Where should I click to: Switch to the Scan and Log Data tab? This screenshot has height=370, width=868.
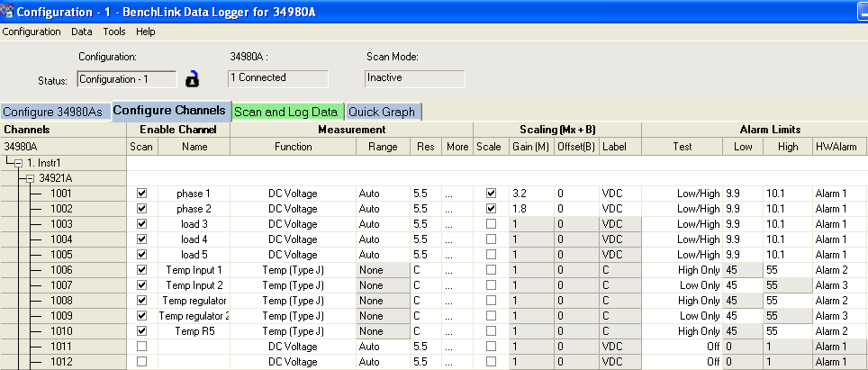[285, 113]
